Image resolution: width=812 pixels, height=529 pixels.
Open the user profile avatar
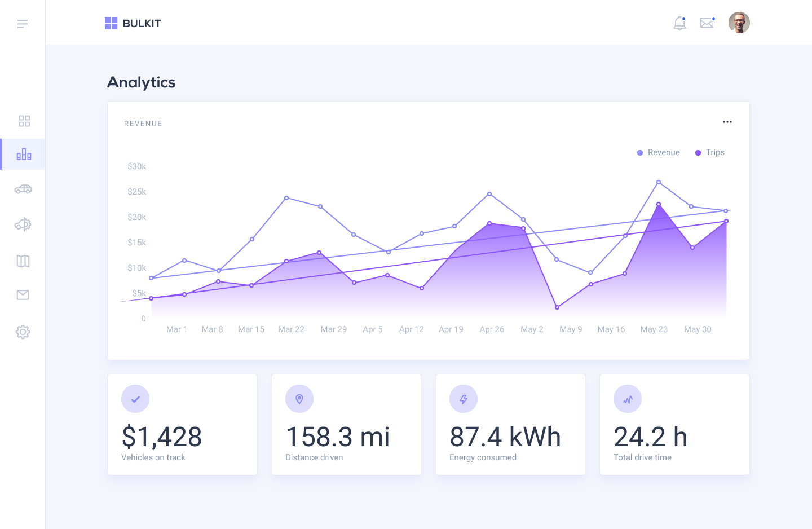tap(739, 23)
